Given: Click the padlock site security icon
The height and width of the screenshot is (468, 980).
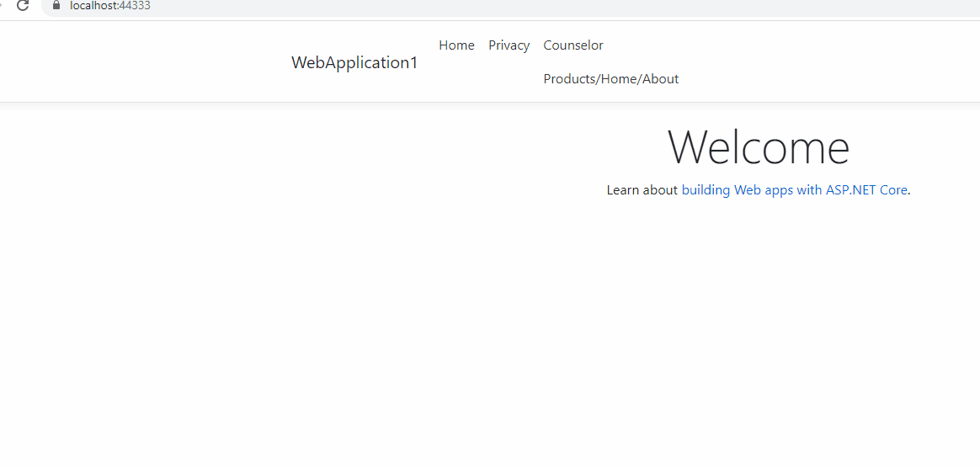Looking at the screenshot, I should [57, 6].
